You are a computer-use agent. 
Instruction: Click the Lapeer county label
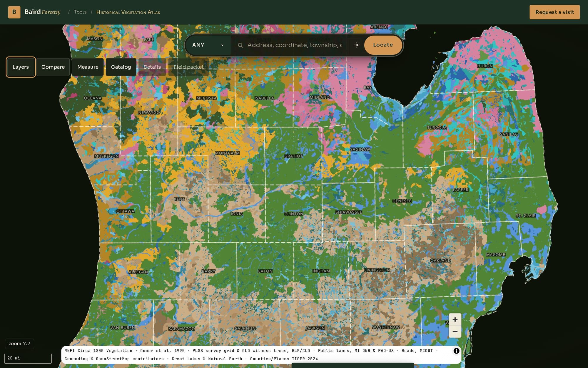pyautogui.click(x=461, y=190)
